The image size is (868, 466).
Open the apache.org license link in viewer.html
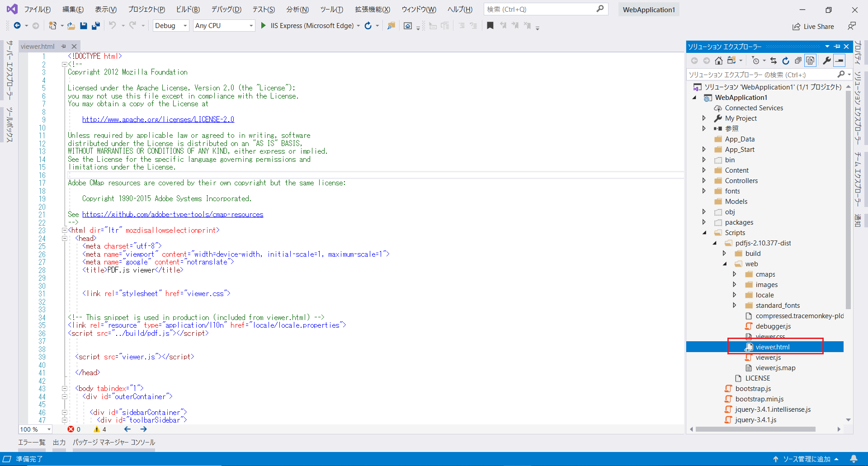click(158, 119)
